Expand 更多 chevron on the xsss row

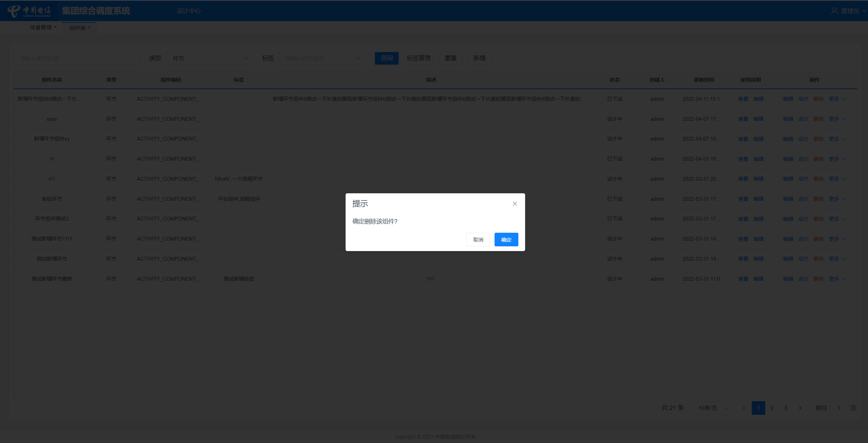844,119
